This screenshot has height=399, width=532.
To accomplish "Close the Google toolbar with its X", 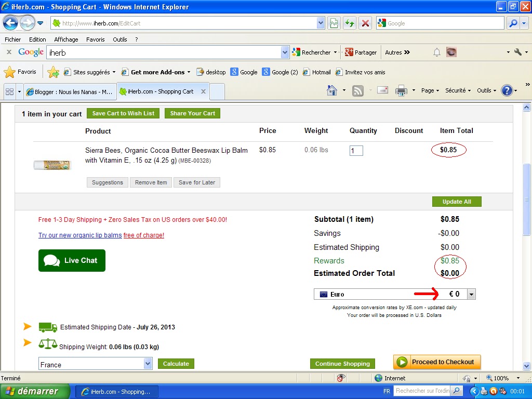I will click(x=9, y=52).
